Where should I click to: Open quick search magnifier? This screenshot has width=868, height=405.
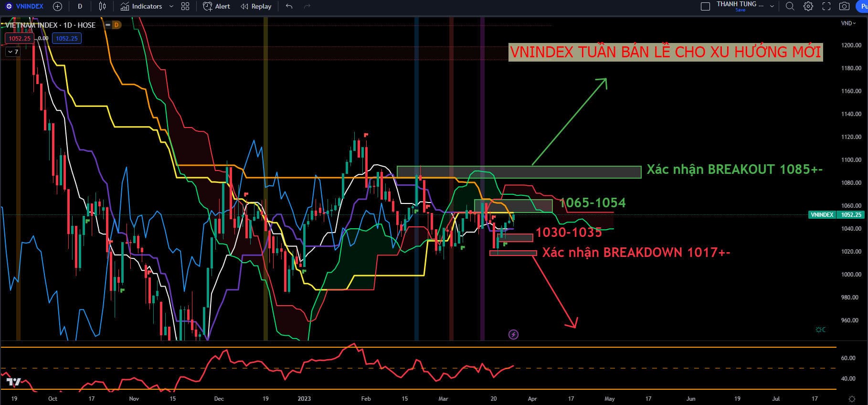point(790,6)
